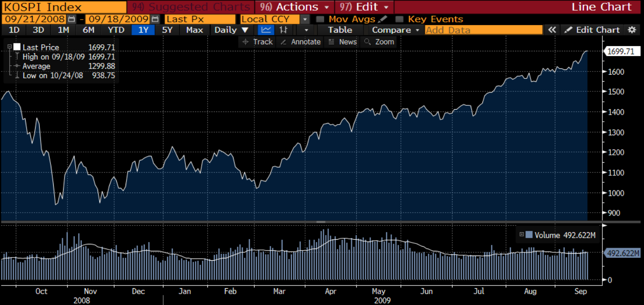Select the Zoom magnifier tool
This screenshot has width=644, height=305.
coord(380,42)
